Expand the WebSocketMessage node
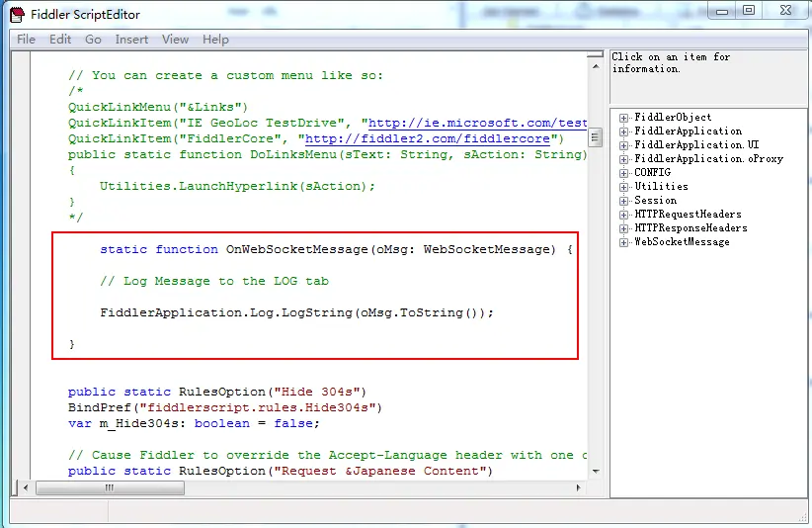Image resolution: width=812 pixels, height=528 pixels. point(623,242)
